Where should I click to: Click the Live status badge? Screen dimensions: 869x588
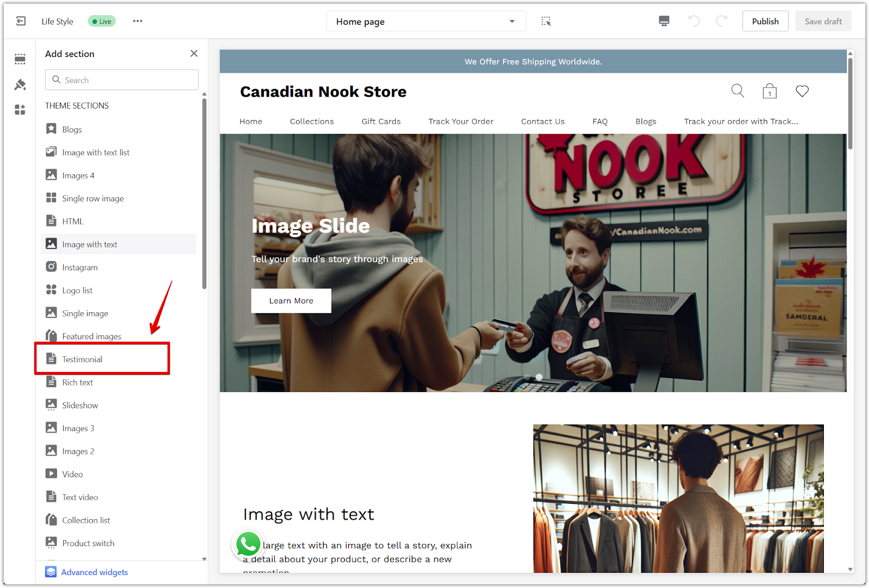pos(102,21)
